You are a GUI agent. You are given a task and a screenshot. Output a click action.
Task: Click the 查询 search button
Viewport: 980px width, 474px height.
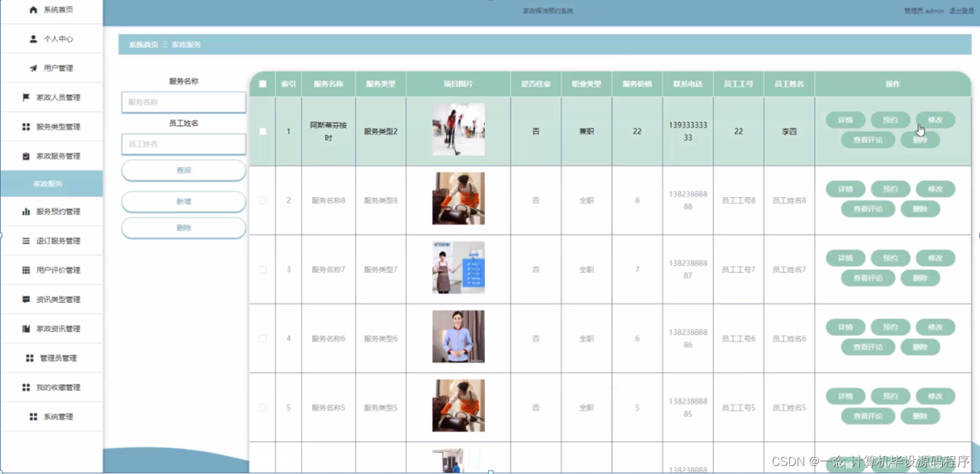click(184, 170)
